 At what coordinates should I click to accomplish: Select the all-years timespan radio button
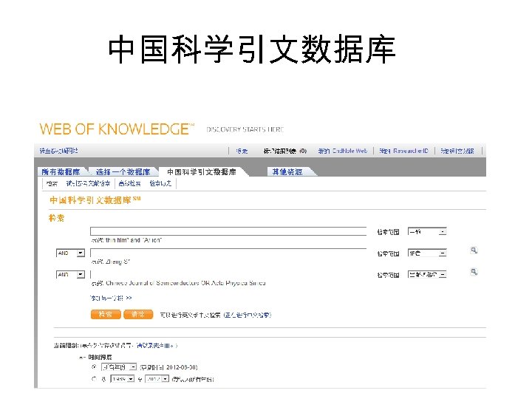(95, 366)
